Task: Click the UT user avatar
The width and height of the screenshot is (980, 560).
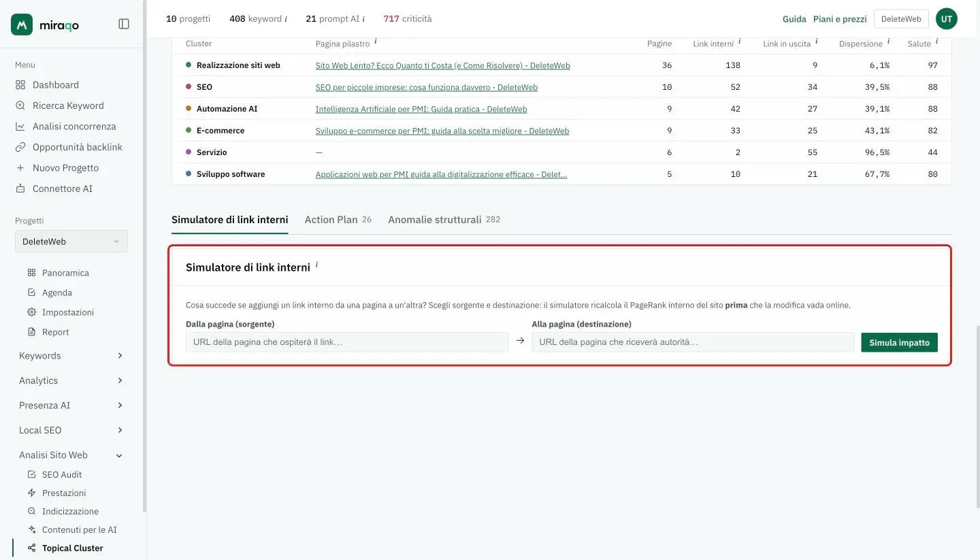Action: pyautogui.click(x=946, y=19)
